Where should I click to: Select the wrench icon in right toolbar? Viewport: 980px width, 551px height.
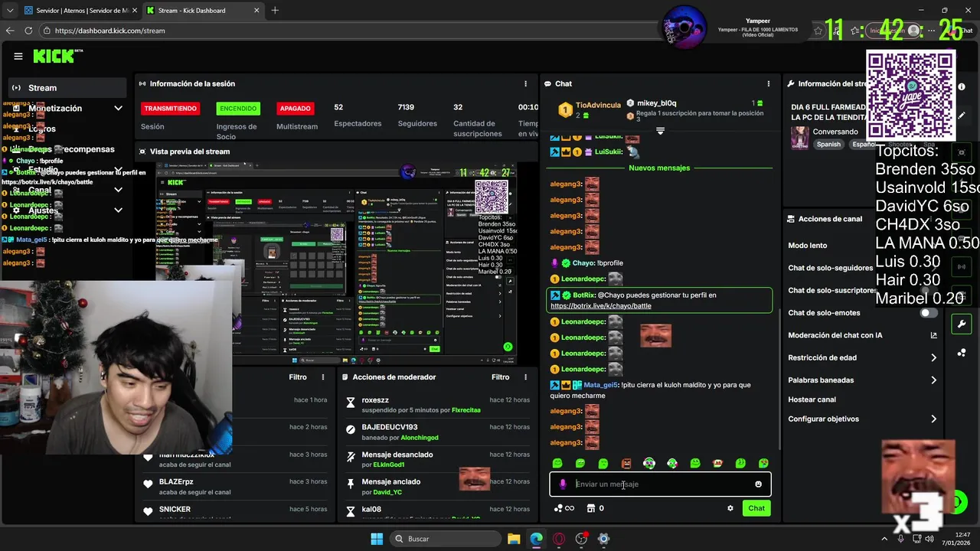[962, 324]
